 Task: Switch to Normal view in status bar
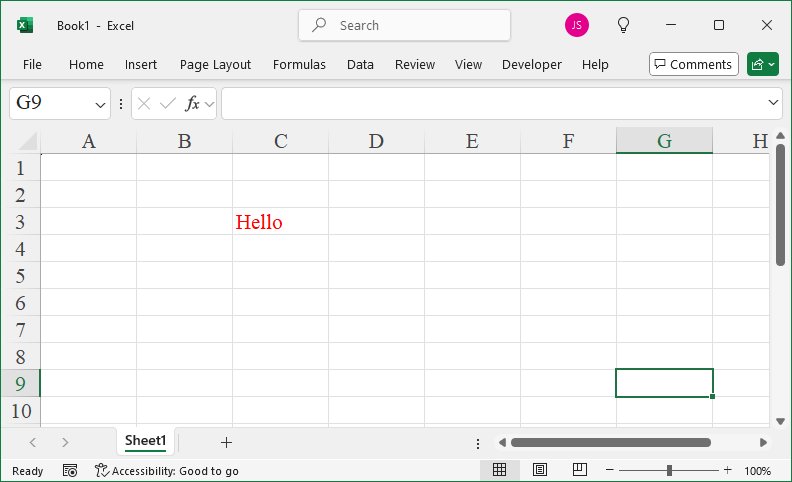click(x=500, y=470)
